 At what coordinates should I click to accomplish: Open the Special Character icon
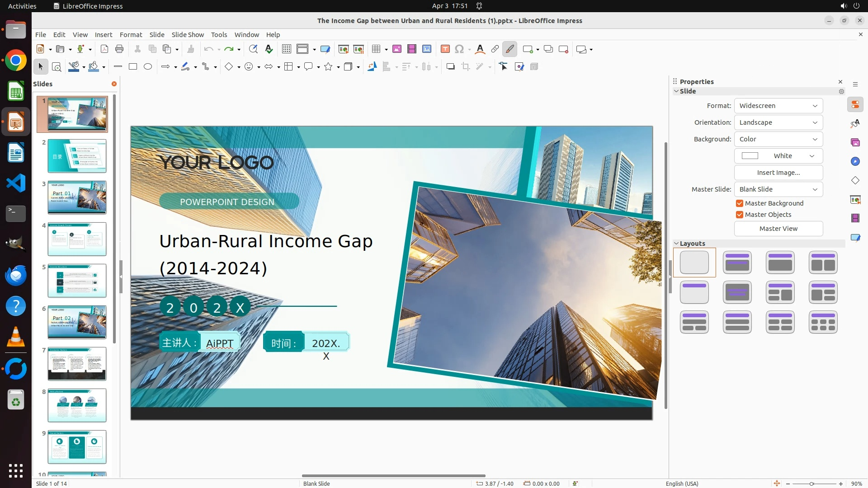point(459,49)
